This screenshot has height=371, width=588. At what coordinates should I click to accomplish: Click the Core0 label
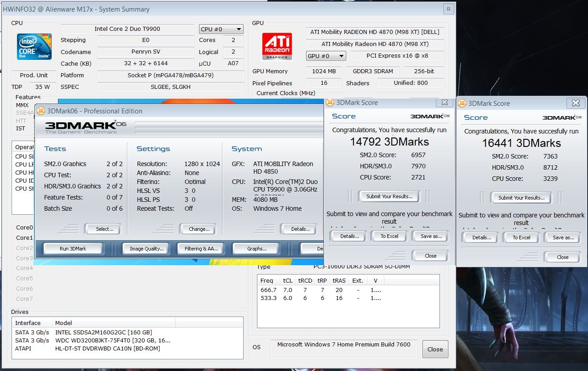click(x=25, y=228)
